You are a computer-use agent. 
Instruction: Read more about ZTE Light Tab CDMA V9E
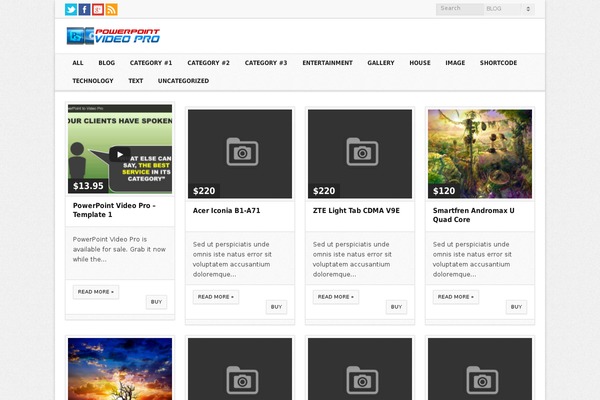click(x=336, y=297)
